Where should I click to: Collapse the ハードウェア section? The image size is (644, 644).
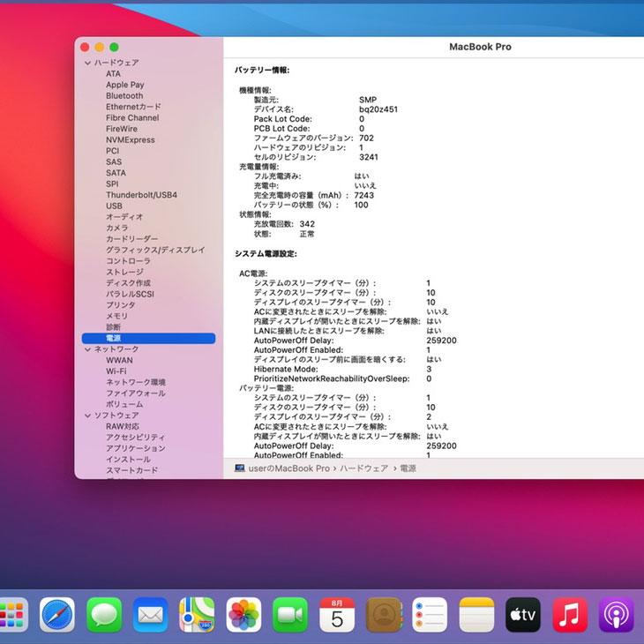pyautogui.click(x=87, y=64)
